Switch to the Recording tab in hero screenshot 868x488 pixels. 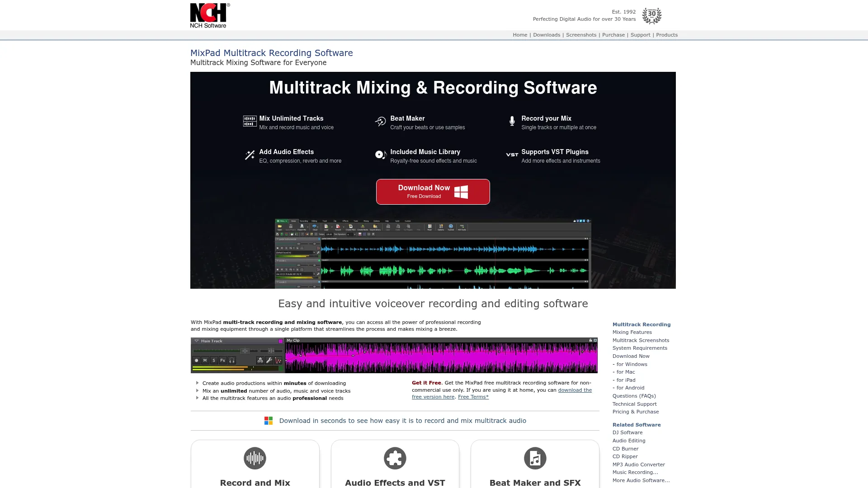(x=304, y=221)
